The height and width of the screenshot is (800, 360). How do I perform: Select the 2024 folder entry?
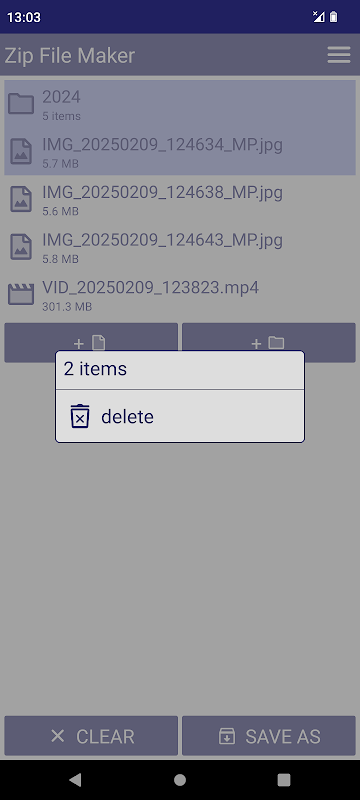[180, 104]
